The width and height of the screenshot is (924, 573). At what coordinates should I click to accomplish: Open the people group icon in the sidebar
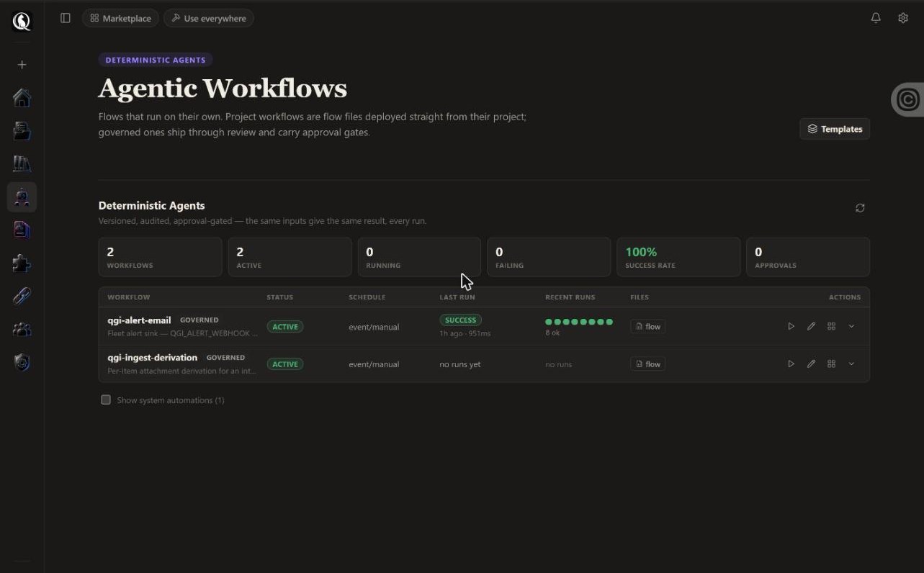point(22,329)
